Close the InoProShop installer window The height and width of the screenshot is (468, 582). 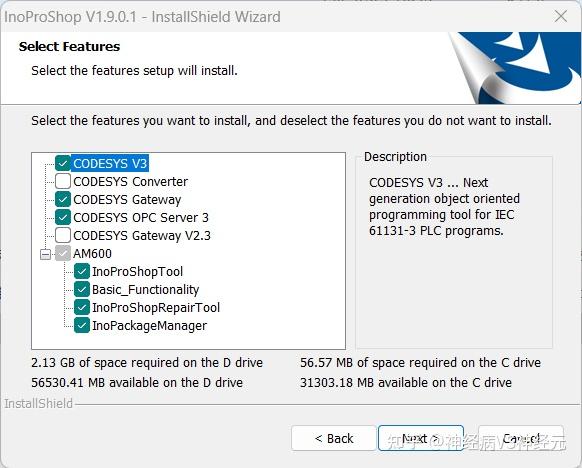pos(560,16)
